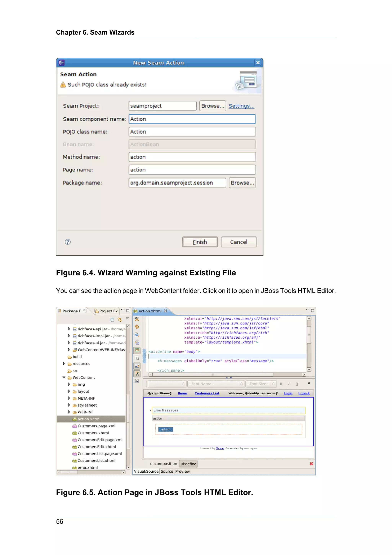Click the Customers List link in the visual page

click(207, 393)
